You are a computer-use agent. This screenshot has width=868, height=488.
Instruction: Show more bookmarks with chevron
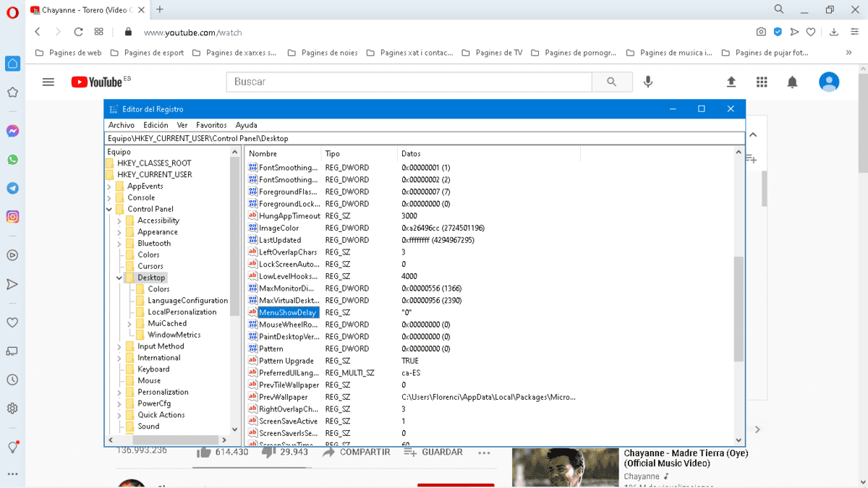[849, 53]
